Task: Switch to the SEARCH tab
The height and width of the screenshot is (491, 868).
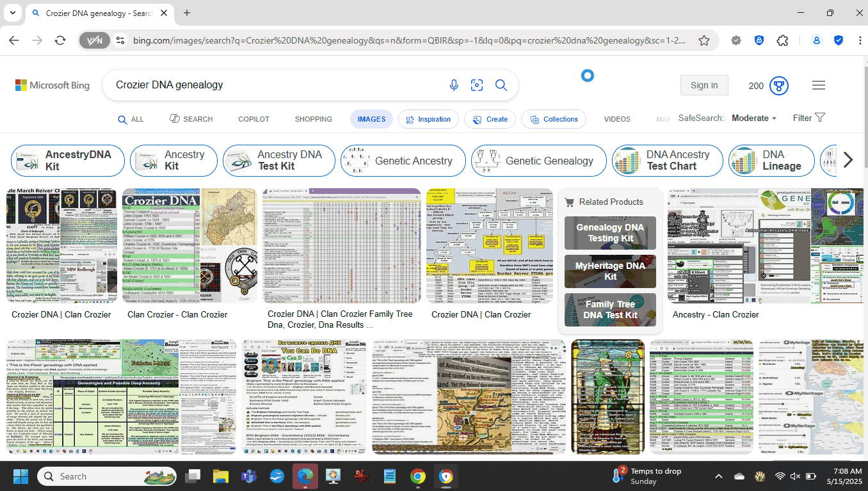Action: 191,119
